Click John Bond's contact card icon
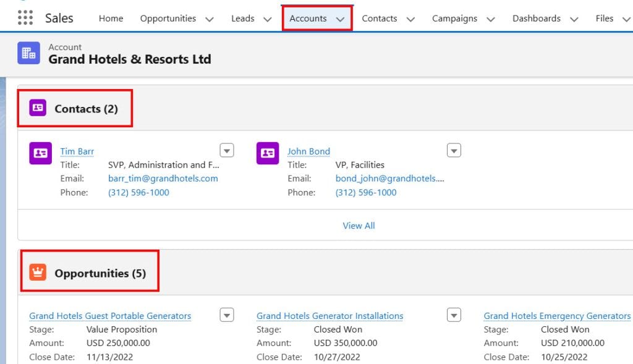The height and width of the screenshot is (364, 633). tap(267, 153)
